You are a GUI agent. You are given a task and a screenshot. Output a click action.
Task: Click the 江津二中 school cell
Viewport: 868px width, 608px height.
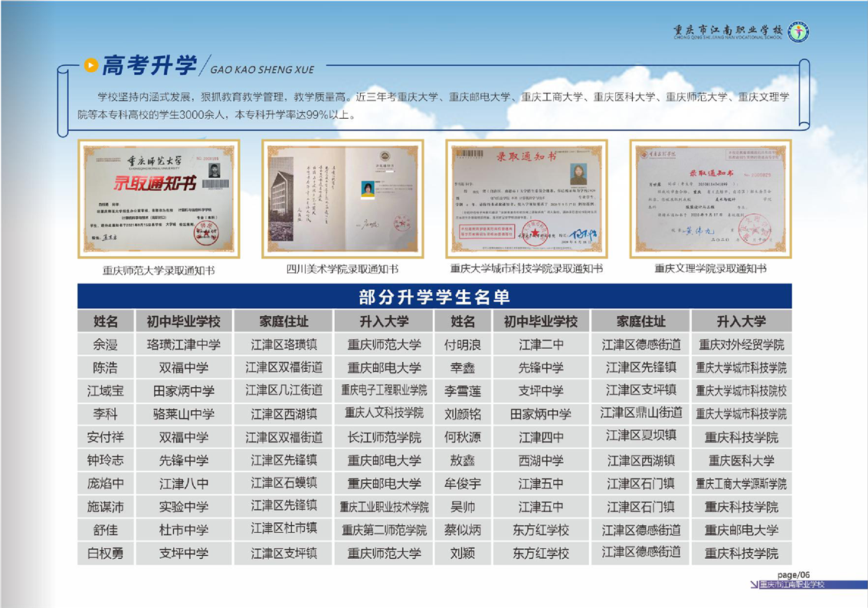[541, 345]
